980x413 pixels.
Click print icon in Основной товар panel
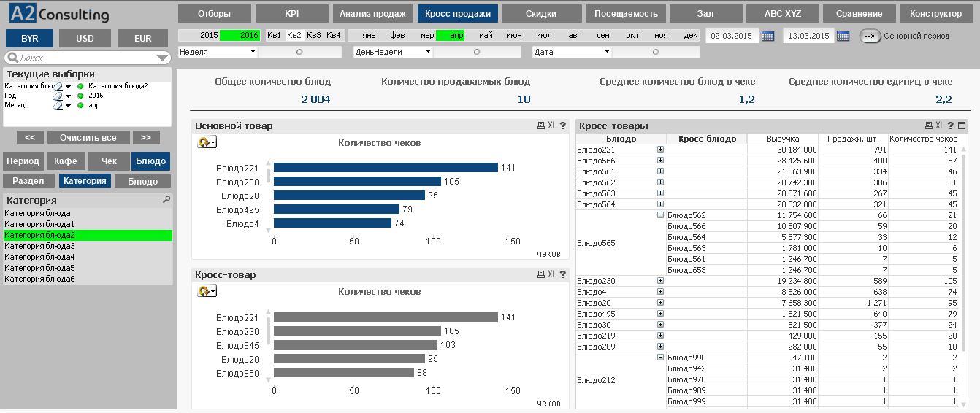[540, 126]
